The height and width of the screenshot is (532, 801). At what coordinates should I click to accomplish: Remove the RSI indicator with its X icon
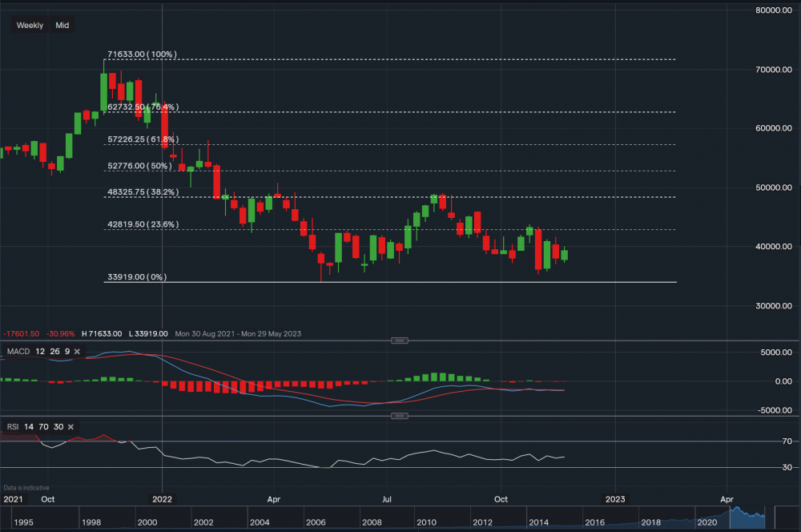tap(71, 427)
